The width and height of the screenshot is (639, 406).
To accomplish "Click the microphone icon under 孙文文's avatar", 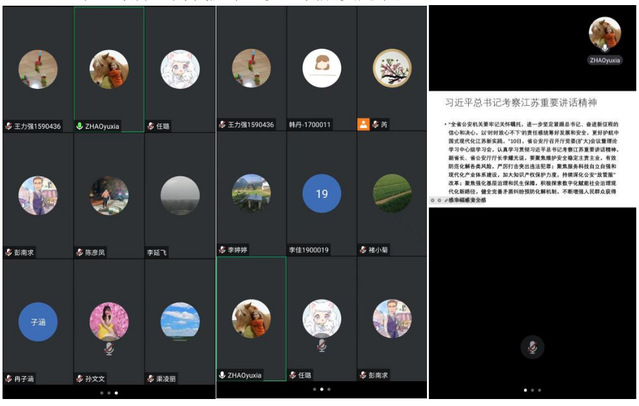I will pos(108,347).
